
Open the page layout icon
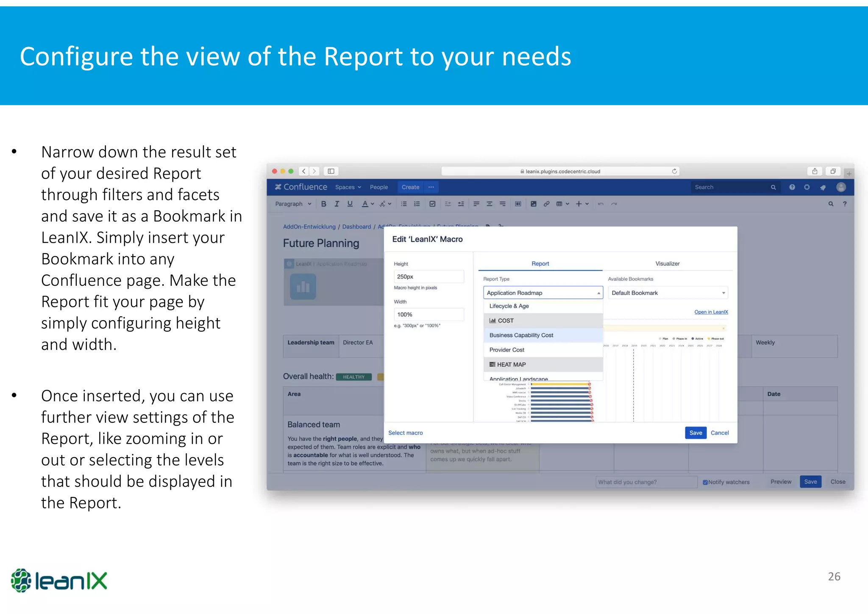point(518,204)
